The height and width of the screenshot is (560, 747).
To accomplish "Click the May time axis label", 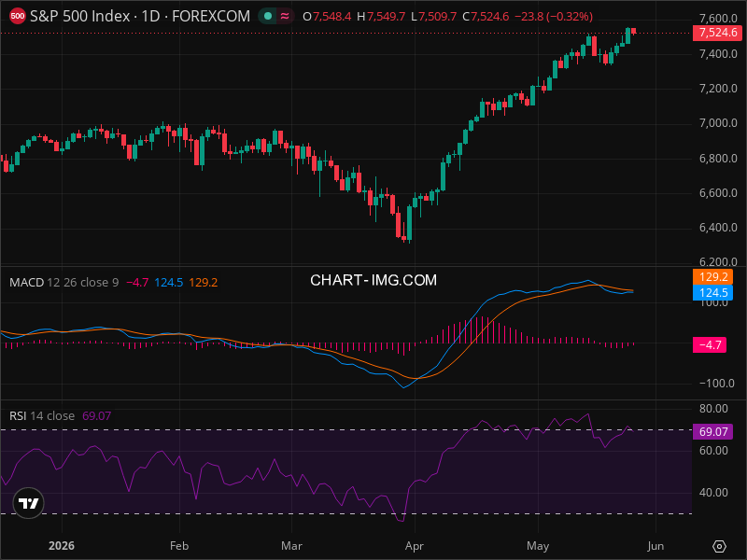I will 538,546.
